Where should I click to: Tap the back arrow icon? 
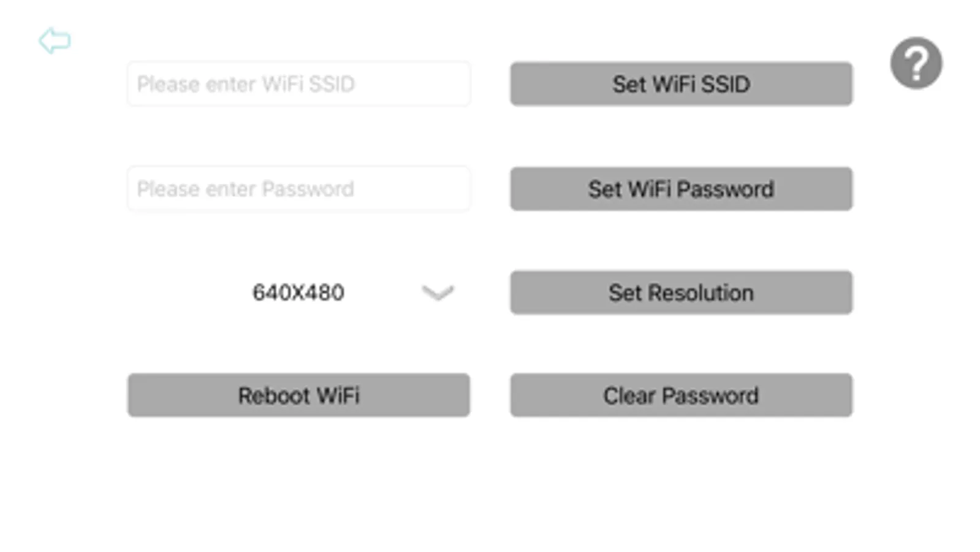pos(55,41)
